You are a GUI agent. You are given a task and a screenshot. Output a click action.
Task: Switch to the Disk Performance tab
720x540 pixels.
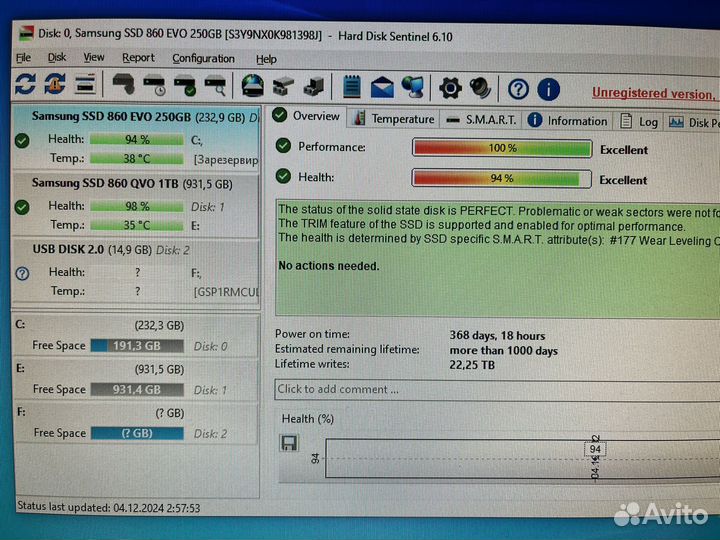pyautogui.click(x=693, y=123)
